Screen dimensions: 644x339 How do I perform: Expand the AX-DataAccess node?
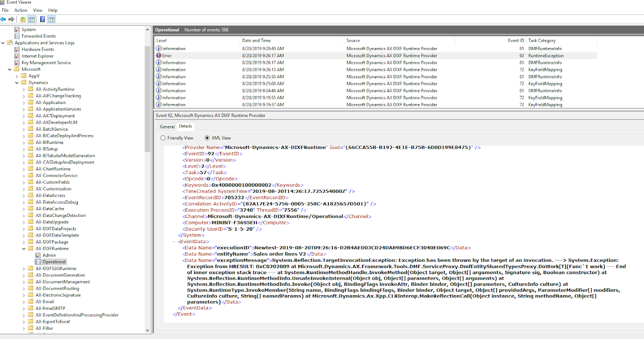pos(24,195)
